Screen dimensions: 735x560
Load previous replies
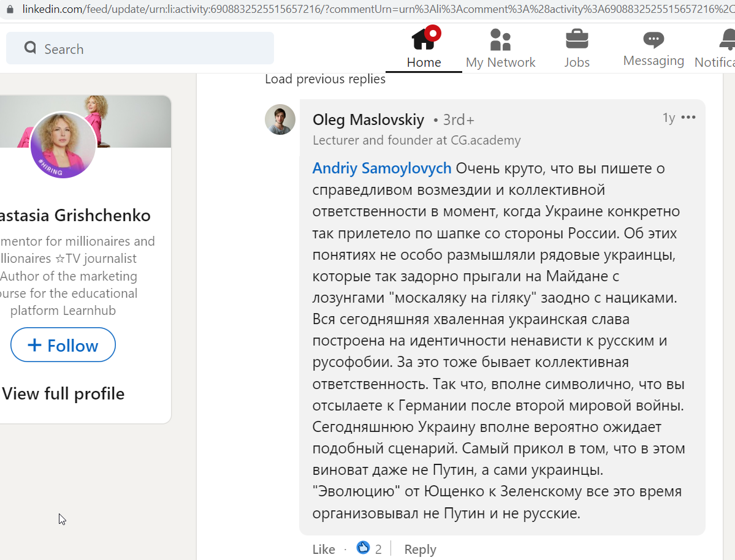[325, 78]
